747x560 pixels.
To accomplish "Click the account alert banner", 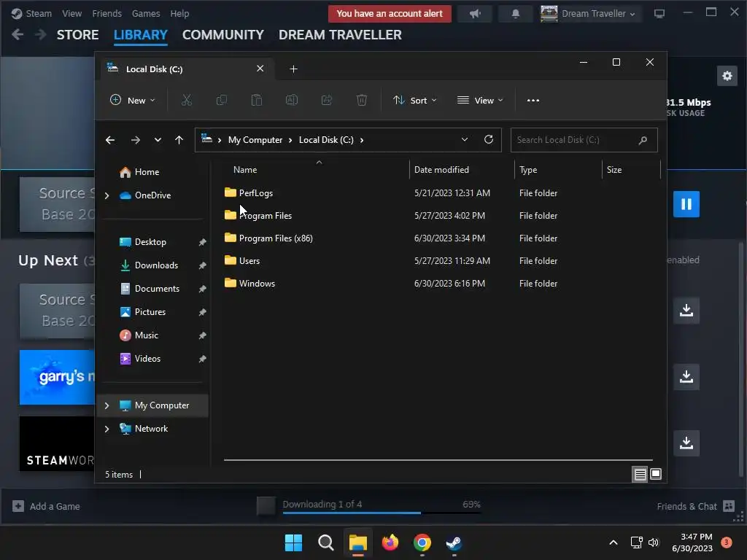I will point(390,14).
